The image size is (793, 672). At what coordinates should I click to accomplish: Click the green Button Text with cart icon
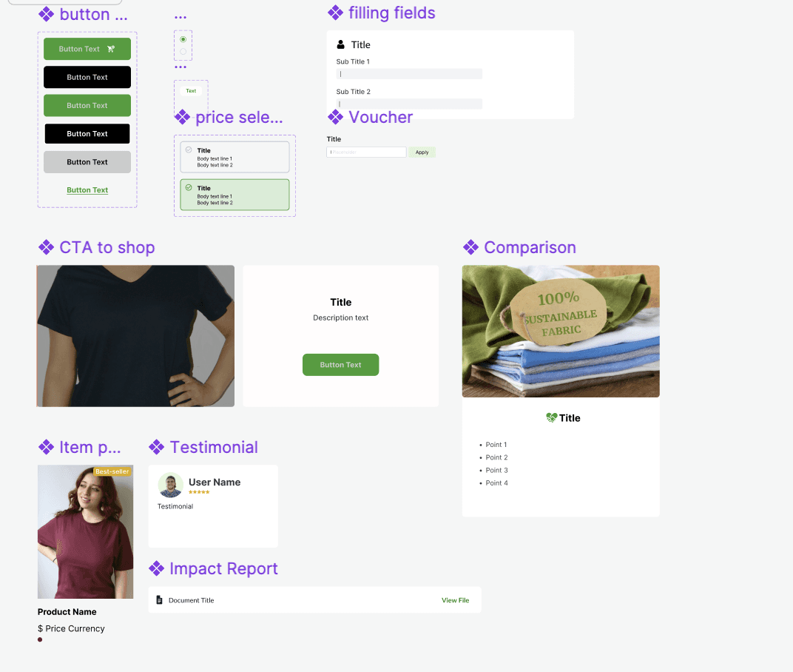(87, 49)
